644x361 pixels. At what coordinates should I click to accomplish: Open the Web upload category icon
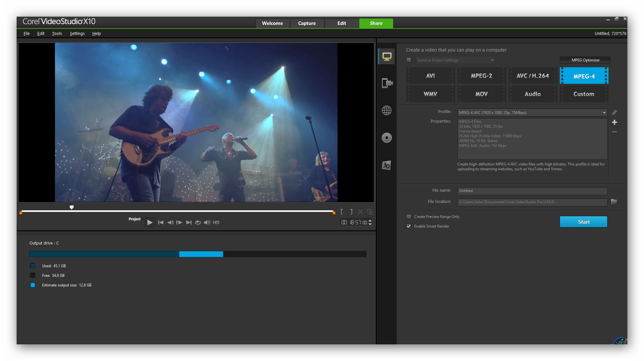387,110
